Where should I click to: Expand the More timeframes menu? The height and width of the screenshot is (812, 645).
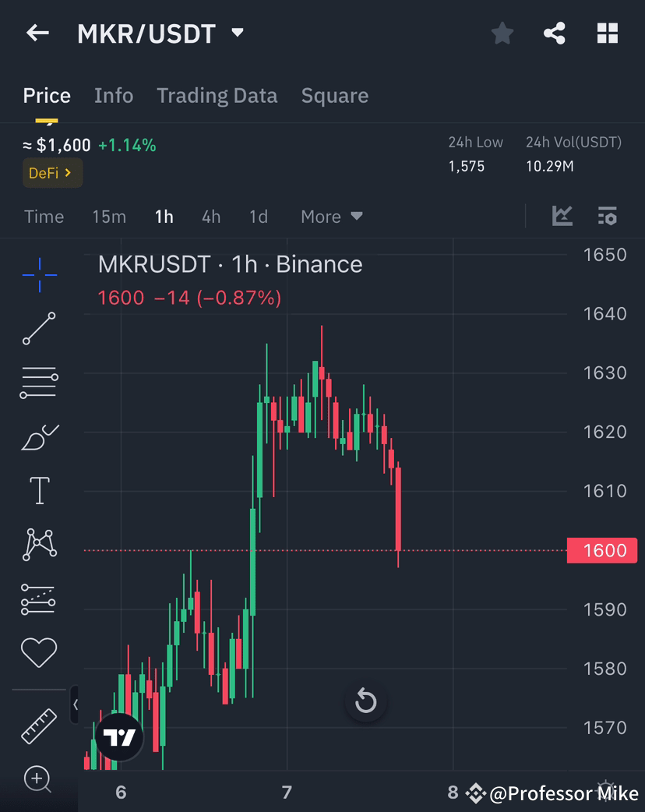coord(331,217)
